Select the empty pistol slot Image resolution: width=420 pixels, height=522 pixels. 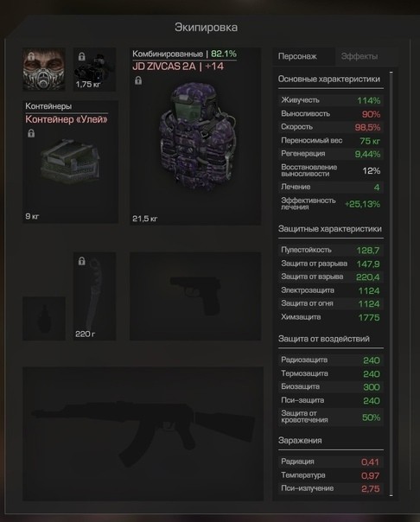(x=195, y=296)
